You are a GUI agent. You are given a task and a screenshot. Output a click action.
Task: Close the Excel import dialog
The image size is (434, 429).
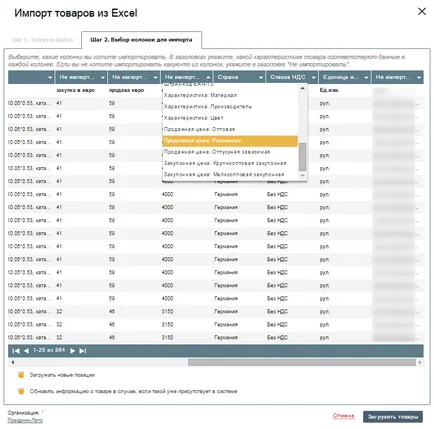(422, 11)
